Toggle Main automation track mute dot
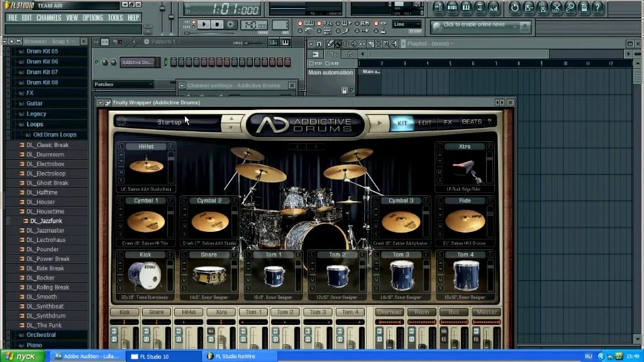 (x=352, y=90)
